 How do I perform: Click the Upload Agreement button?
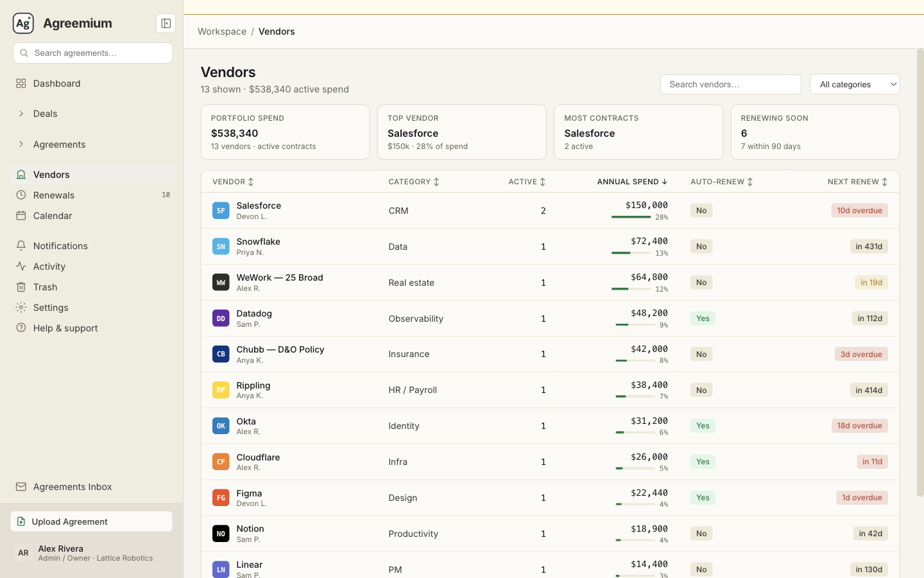tap(92, 521)
